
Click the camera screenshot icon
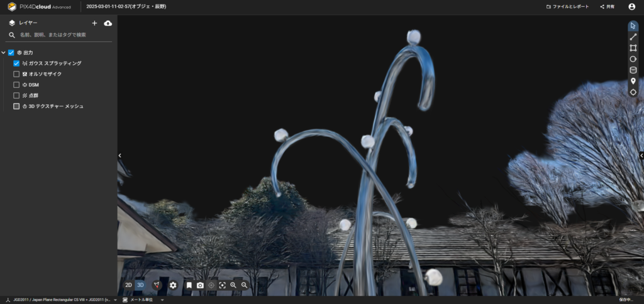click(200, 285)
